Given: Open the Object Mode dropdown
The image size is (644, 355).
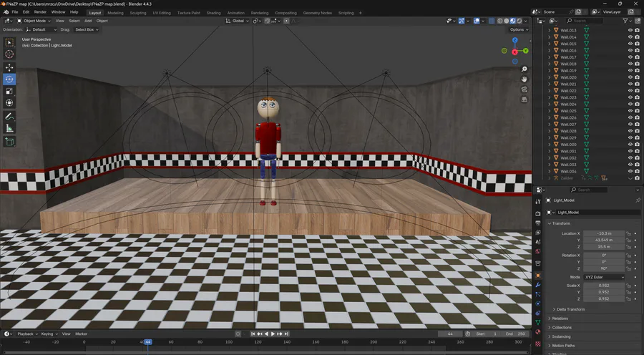Looking at the screenshot, I should click(x=34, y=21).
